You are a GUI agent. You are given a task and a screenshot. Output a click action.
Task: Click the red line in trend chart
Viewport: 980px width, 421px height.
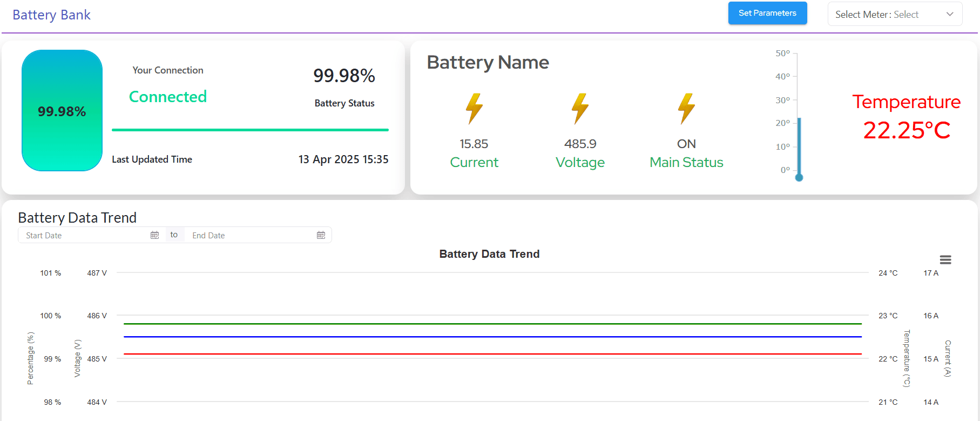[492, 354]
